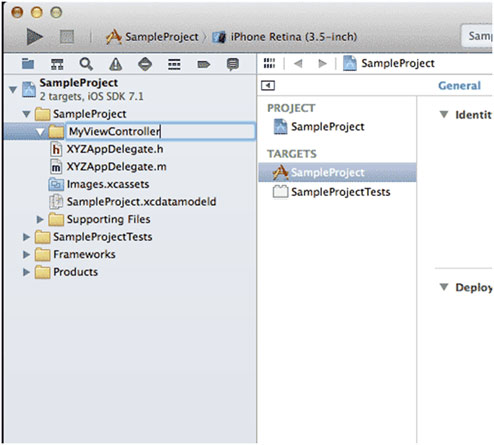Screen dimensions: 494x445
Task: Minimize the Xcode window with the yellow button
Action: point(37,13)
